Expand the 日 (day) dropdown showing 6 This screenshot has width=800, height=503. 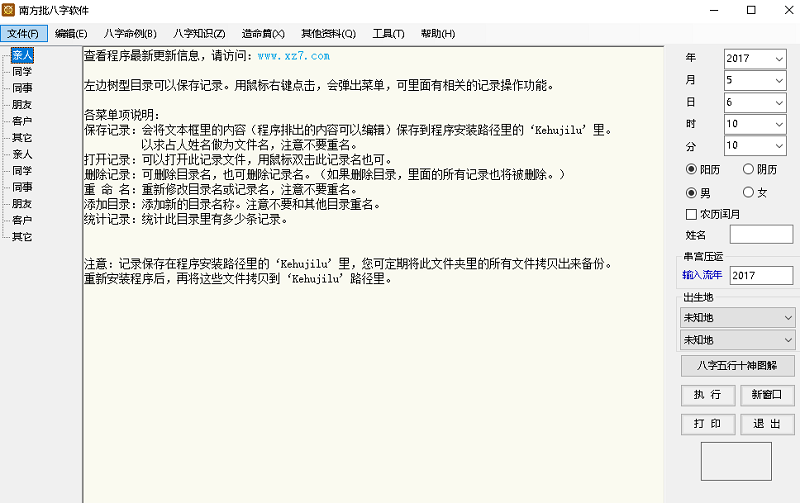coord(779,103)
